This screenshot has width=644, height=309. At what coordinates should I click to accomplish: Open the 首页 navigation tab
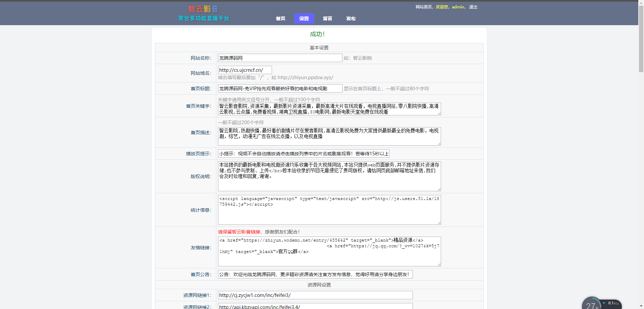(x=280, y=18)
